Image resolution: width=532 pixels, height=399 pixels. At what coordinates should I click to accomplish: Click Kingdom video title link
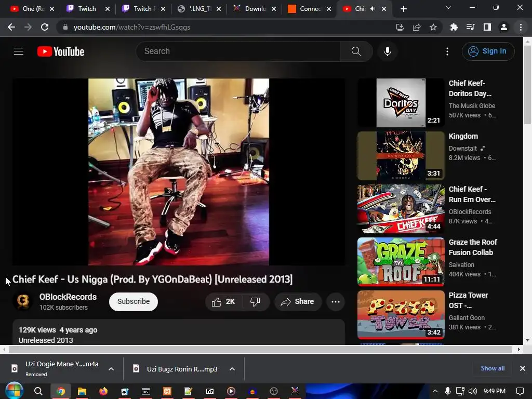click(463, 136)
